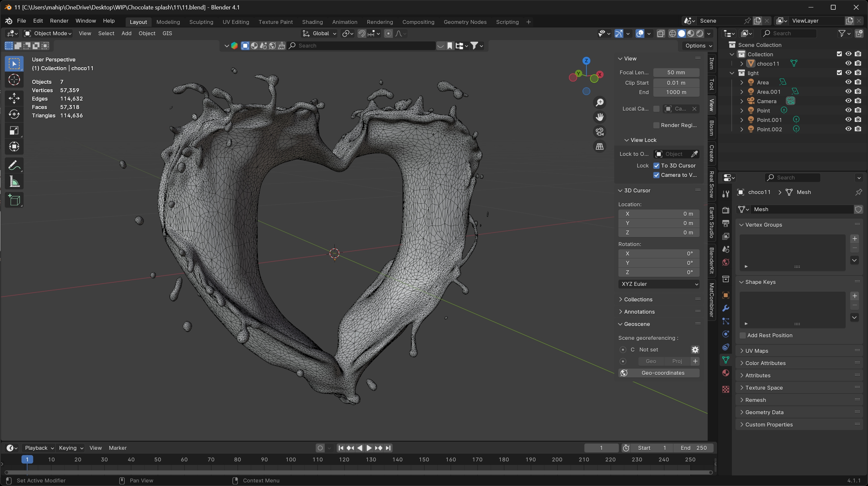Enable the Add Rest Position checkbox

(742, 335)
